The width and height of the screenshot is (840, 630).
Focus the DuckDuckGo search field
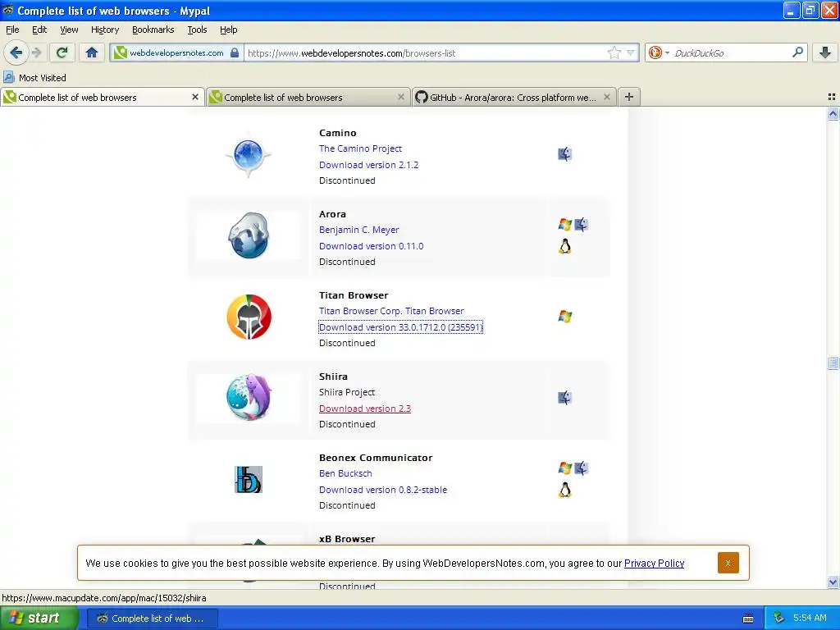click(731, 52)
